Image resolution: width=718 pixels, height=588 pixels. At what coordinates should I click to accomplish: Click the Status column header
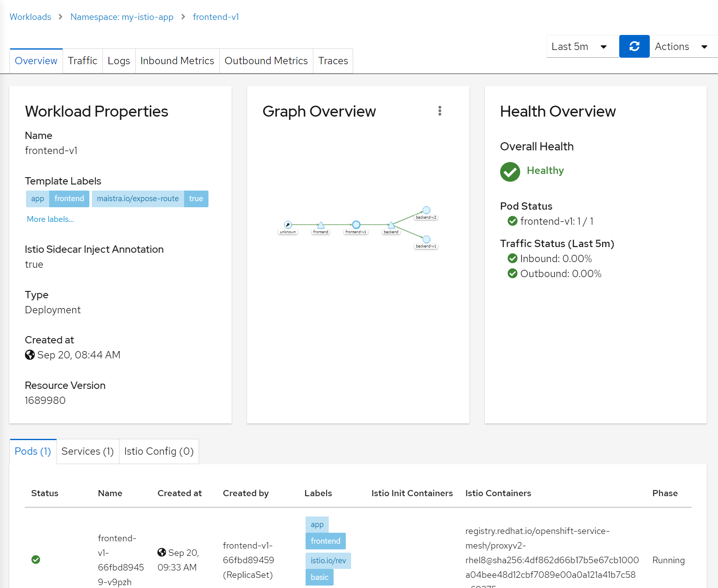tap(45, 493)
